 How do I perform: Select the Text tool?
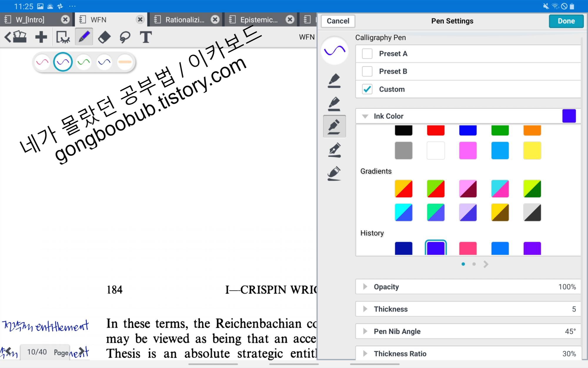[146, 37]
